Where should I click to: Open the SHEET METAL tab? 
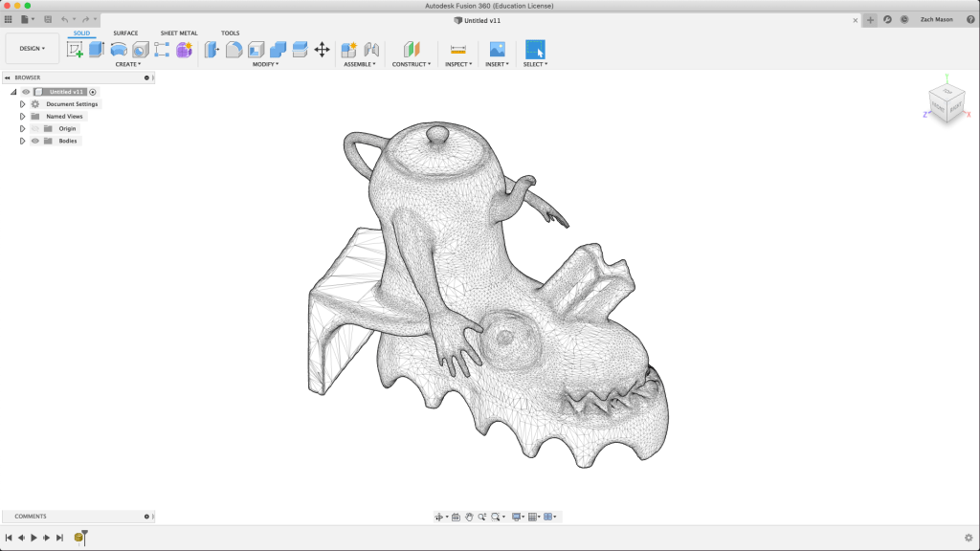pyautogui.click(x=179, y=33)
